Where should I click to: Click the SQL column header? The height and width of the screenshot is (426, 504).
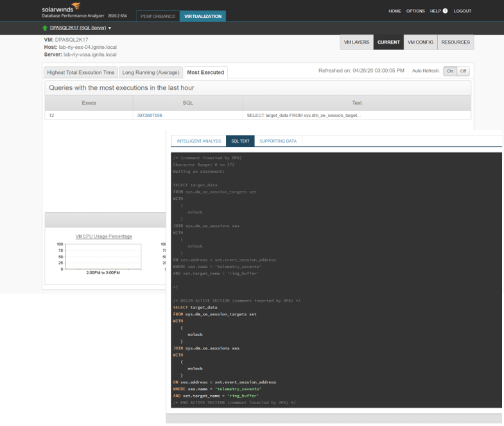click(187, 103)
